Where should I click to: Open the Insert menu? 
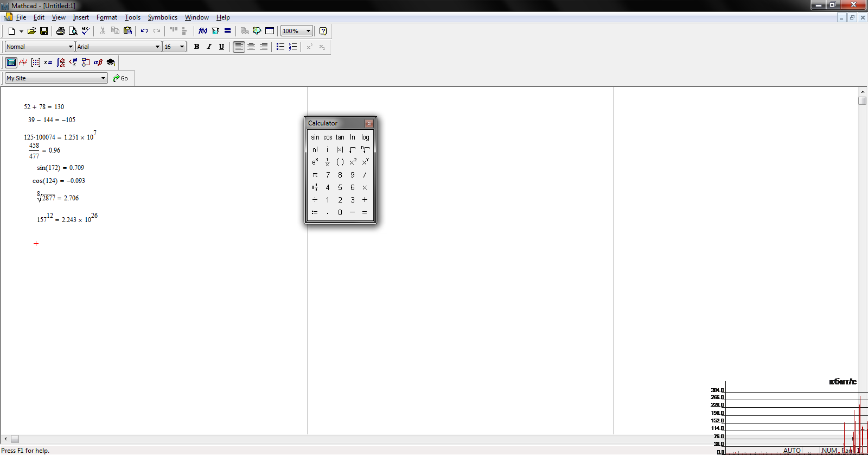[x=81, y=17]
